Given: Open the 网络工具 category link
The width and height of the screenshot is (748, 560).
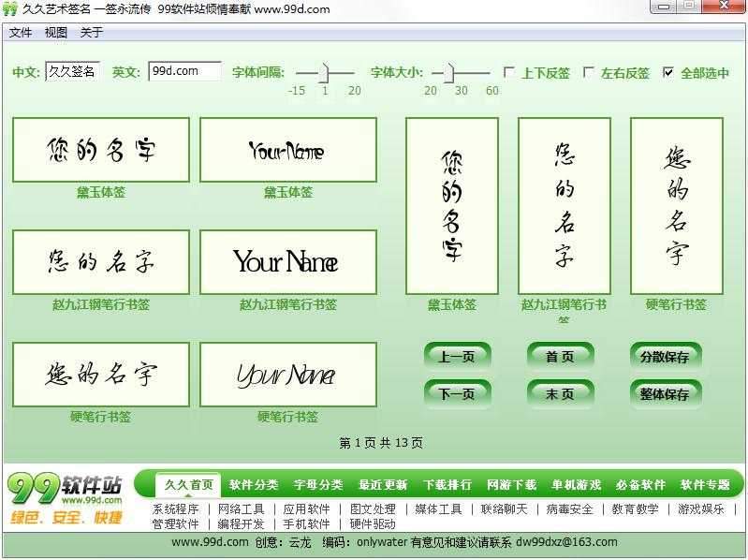Looking at the screenshot, I should point(241,508).
